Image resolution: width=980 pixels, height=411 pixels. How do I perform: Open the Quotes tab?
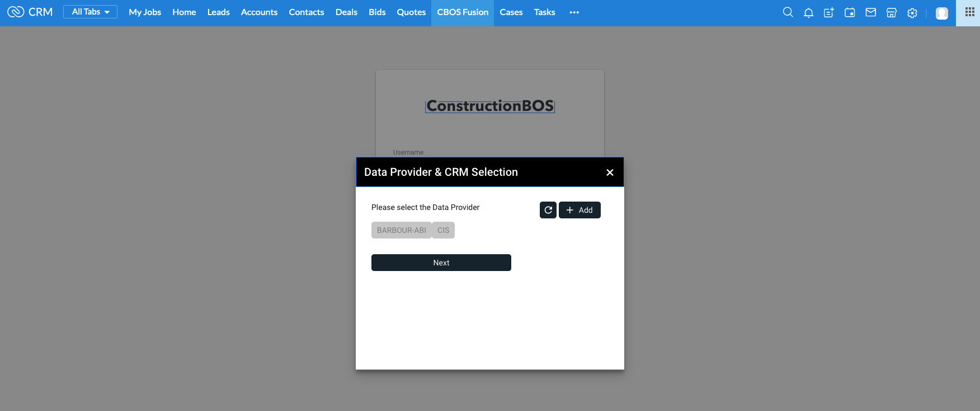411,12
